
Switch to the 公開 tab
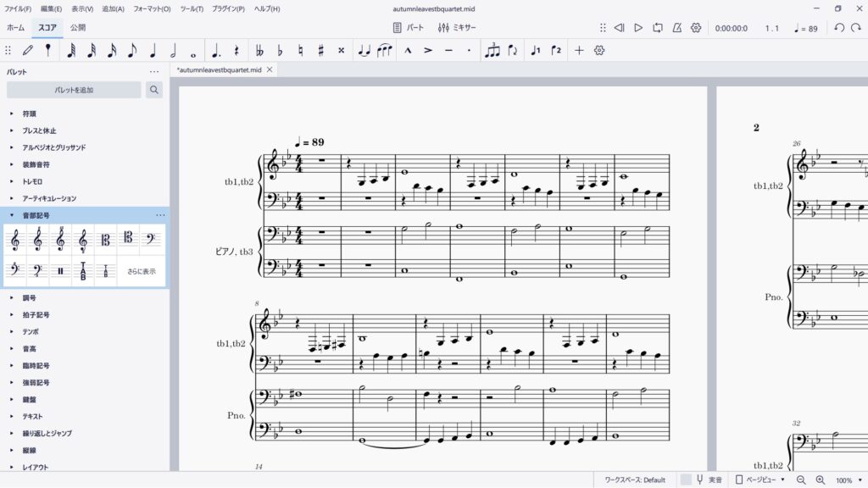pyautogui.click(x=78, y=27)
